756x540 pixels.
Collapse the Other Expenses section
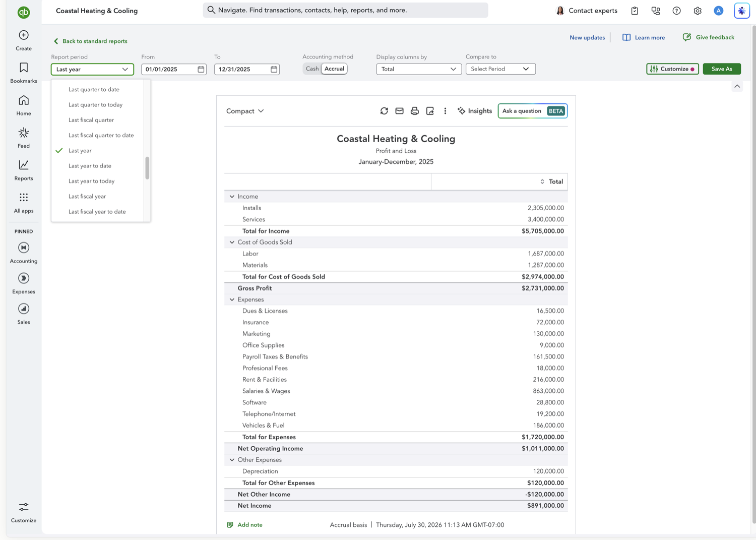pos(232,460)
